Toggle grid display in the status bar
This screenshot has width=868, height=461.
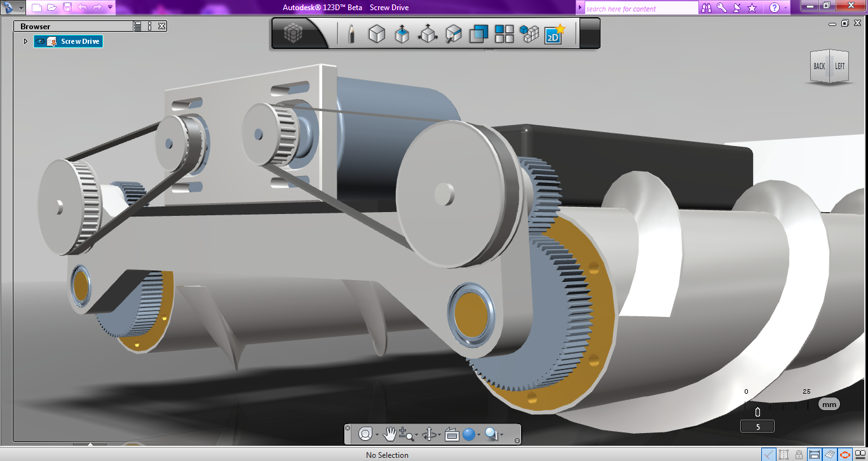click(x=829, y=453)
